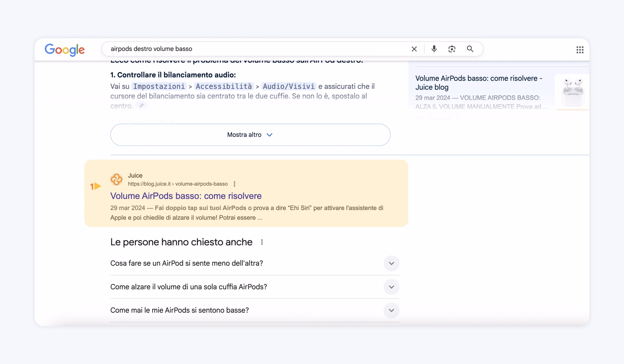Open the three-dot menu next to 'Le persone hanno chiesto anche'
The height and width of the screenshot is (364, 624).
point(262,242)
